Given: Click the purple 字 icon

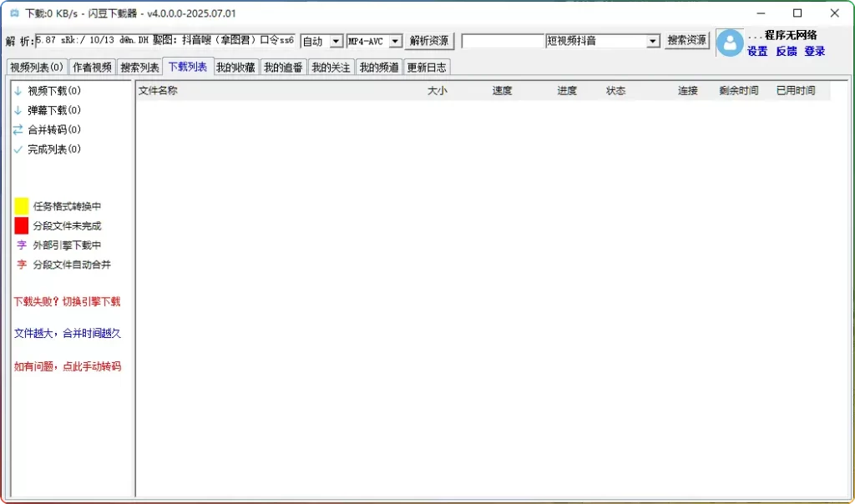Looking at the screenshot, I should 21,245.
